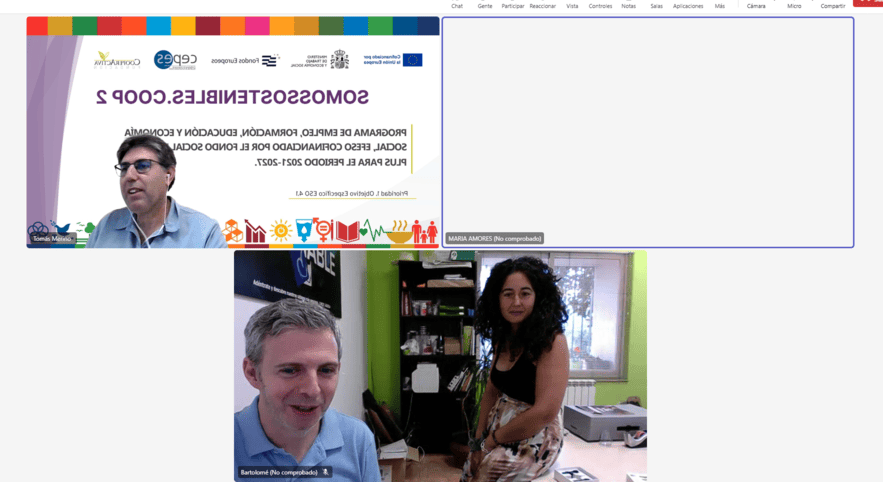Expand the Vista layout options
The image size is (883, 482).
[x=572, y=5]
